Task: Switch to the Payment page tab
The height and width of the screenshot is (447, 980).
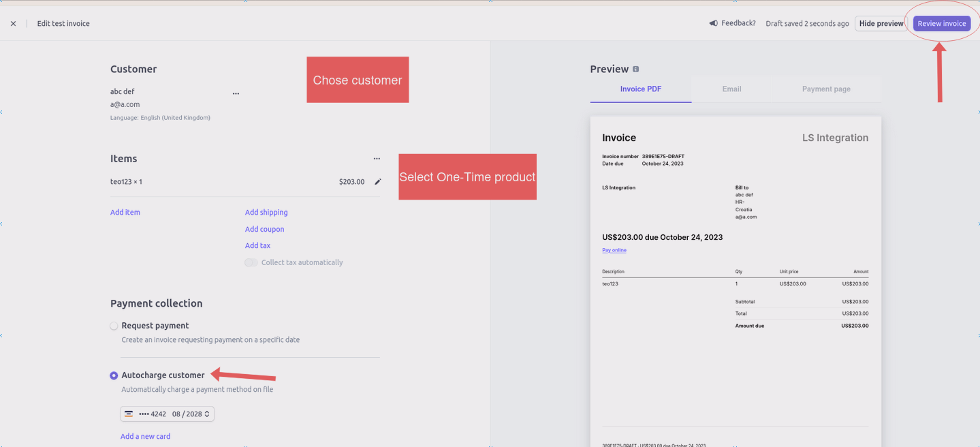Action: (825, 89)
